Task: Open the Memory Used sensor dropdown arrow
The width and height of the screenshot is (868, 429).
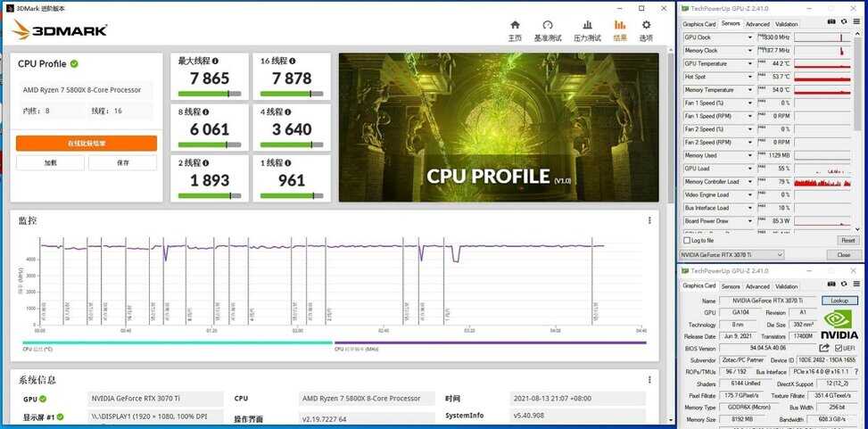Action: coord(750,155)
